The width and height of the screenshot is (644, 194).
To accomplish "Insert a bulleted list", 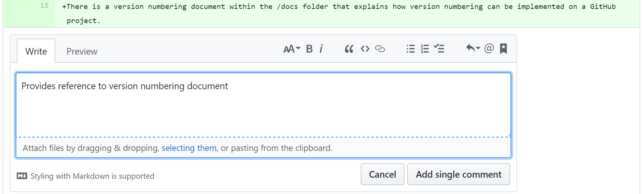I will click(410, 49).
